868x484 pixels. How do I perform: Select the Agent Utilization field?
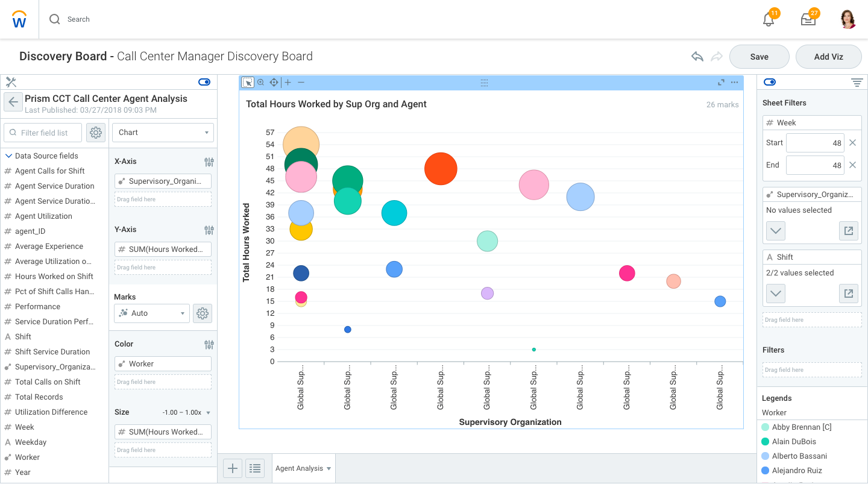(x=43, y=216)
